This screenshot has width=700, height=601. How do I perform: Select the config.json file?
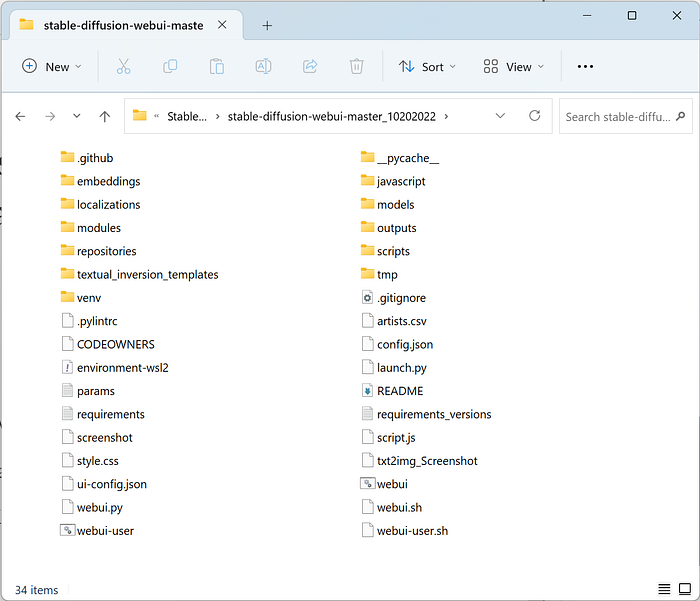[397, 344]
